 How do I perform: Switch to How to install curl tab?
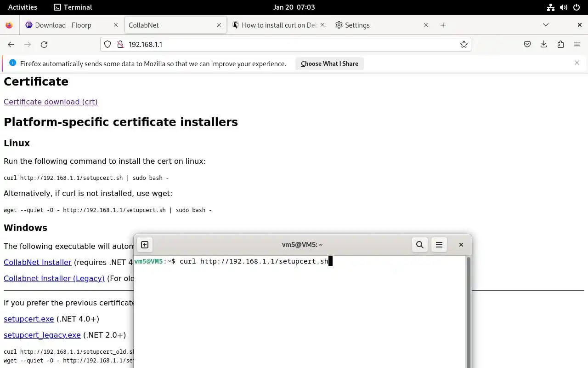coord(279,25)
